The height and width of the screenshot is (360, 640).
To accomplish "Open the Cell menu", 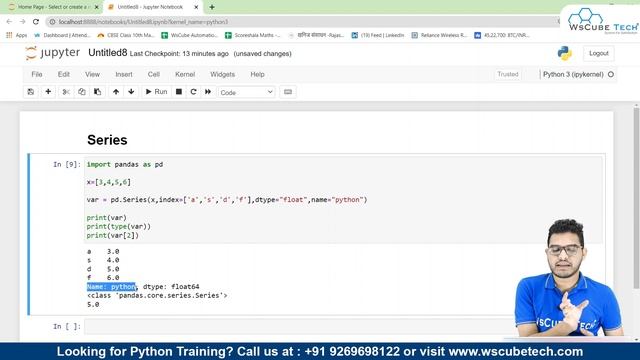I will tap(153, 74).
